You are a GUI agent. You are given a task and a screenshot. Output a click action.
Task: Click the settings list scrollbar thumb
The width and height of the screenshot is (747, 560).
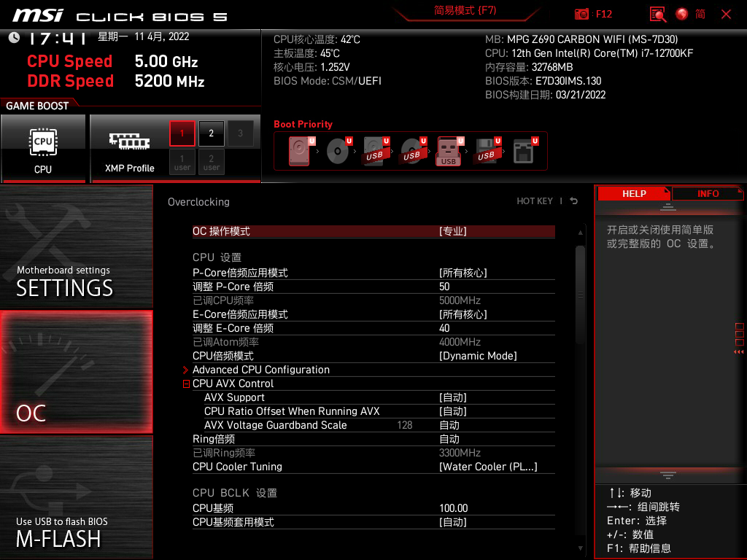tap(580, 295)
